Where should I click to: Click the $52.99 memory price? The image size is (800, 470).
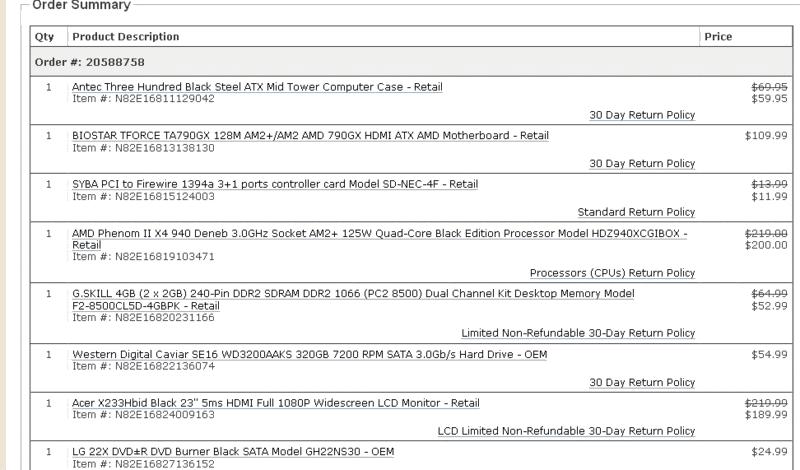pyautogui.click(x=769, y=306)
